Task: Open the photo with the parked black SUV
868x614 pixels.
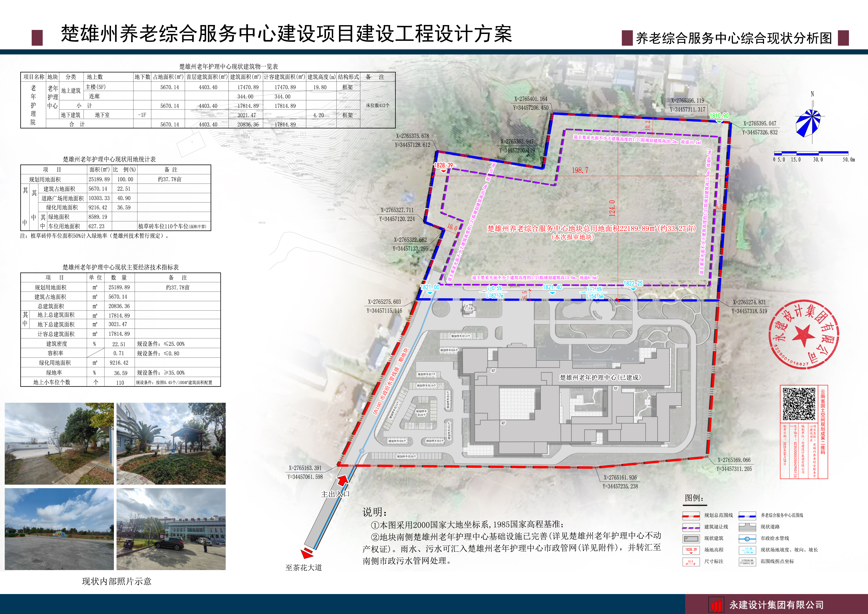Action: pyautogui.click(x=171, y=529)
